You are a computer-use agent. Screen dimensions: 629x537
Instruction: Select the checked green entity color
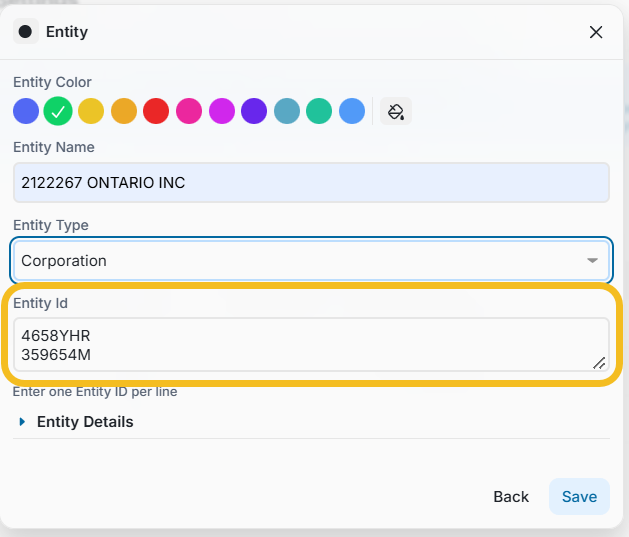58,111
